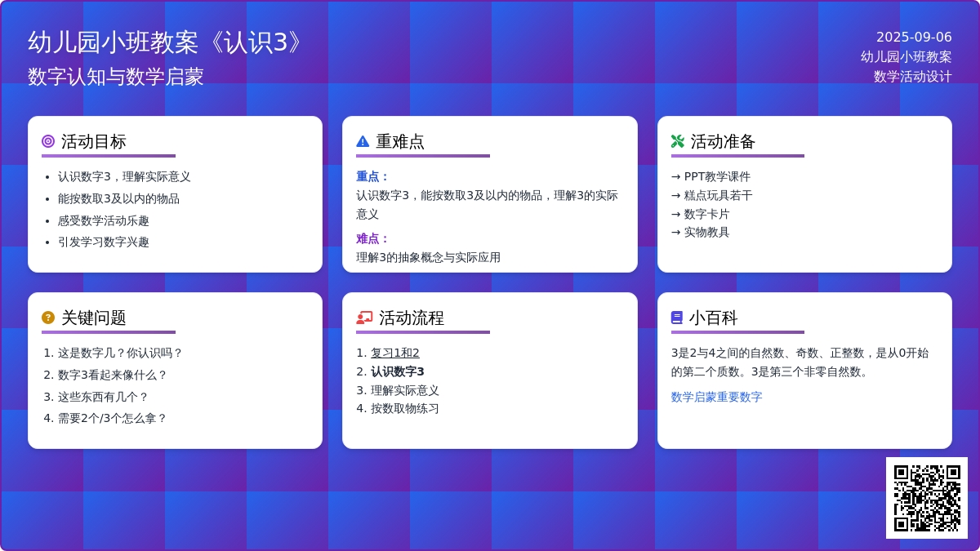Screen dimensions: 980x551
Task: Click the question mark icon beside 关键问题
Action: click(x=48, y=318)
